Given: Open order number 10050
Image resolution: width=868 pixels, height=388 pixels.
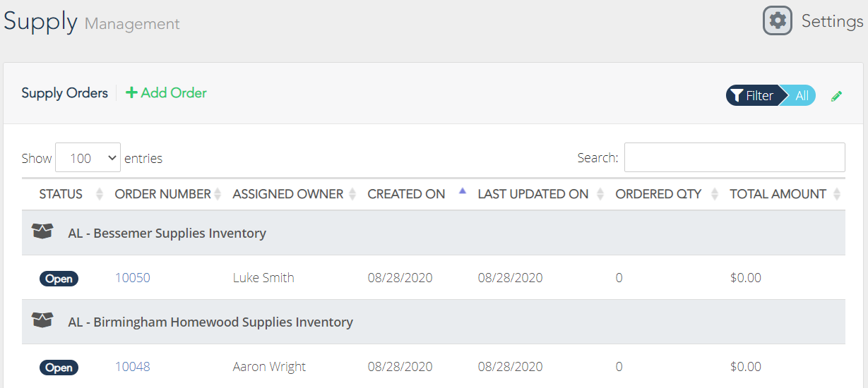Looking at the screenshot, I should point(133,278).
